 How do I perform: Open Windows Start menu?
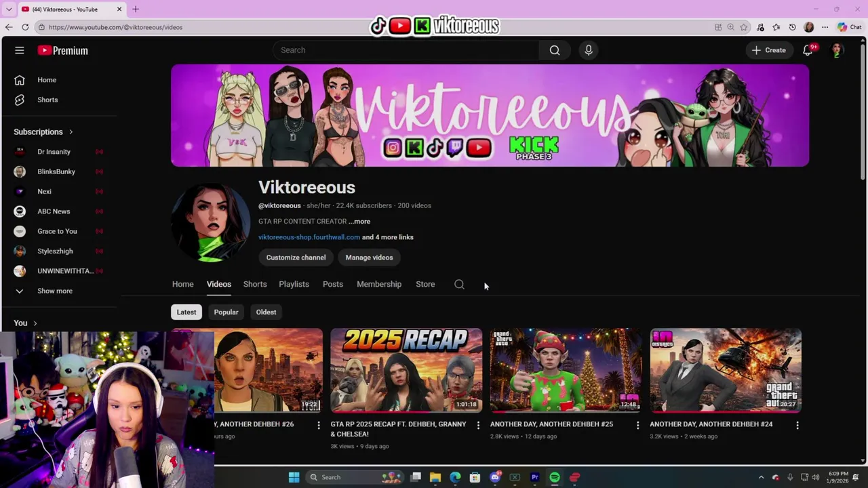coord(294,477)
